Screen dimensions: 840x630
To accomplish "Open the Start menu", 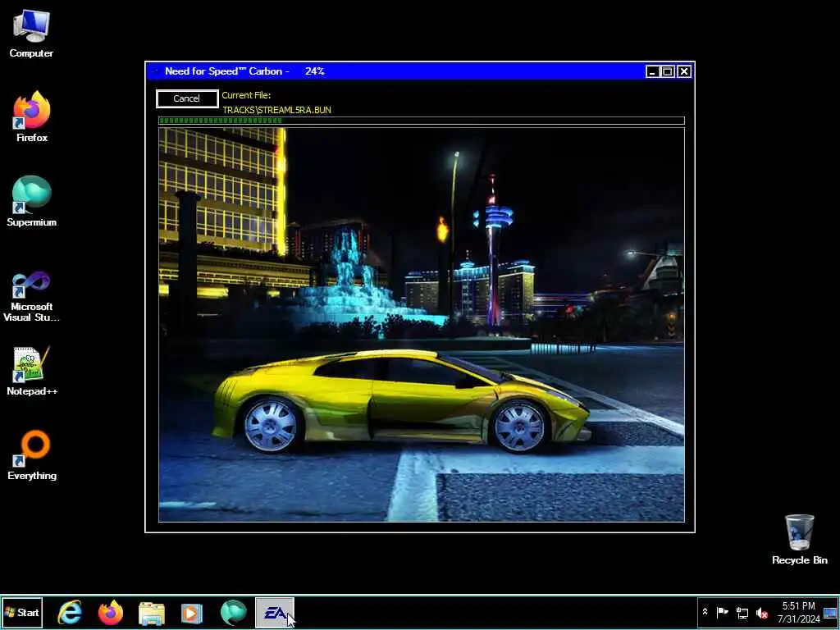I will pyautogui.click(x=22, y=612).
